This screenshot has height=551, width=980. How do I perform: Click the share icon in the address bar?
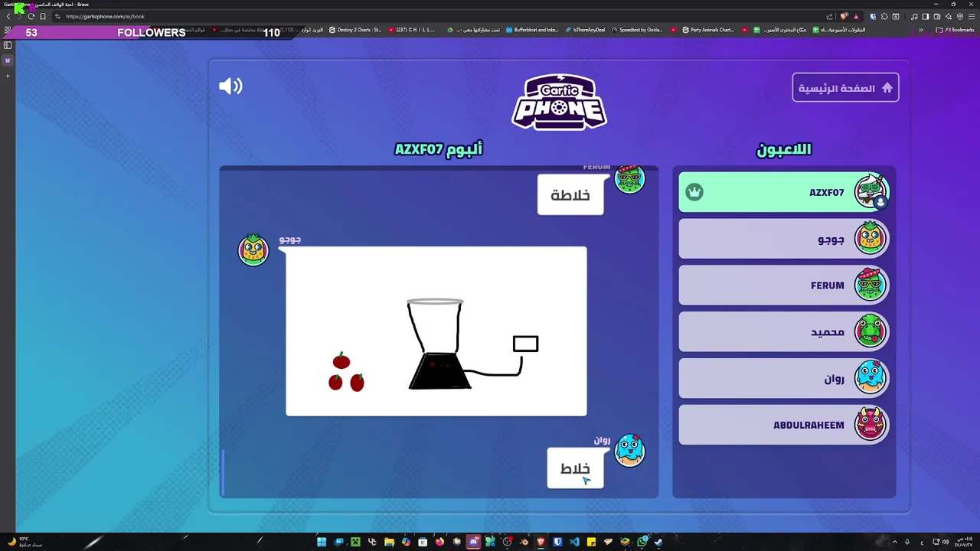[829, 17]
